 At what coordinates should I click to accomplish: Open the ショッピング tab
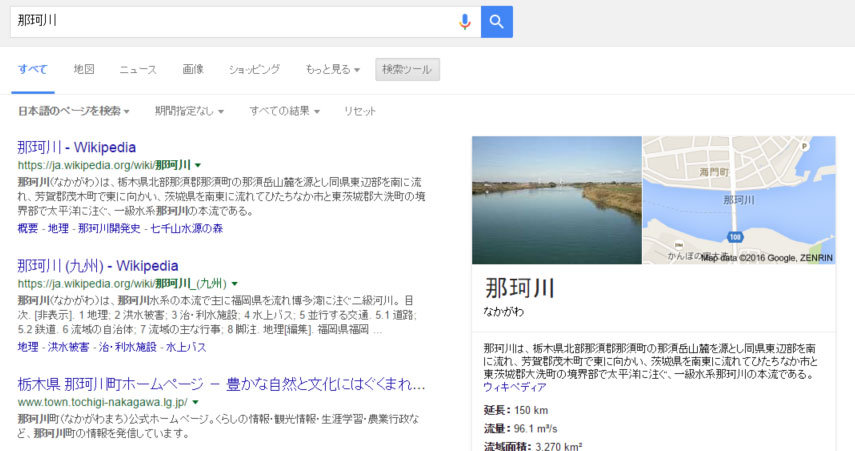(x=254, y=69)
